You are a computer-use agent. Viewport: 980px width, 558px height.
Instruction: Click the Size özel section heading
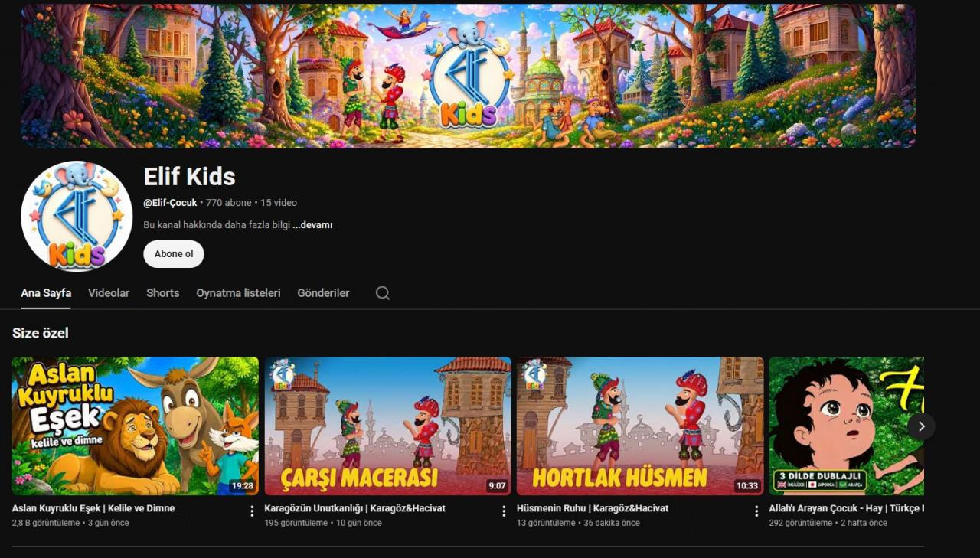41,333
